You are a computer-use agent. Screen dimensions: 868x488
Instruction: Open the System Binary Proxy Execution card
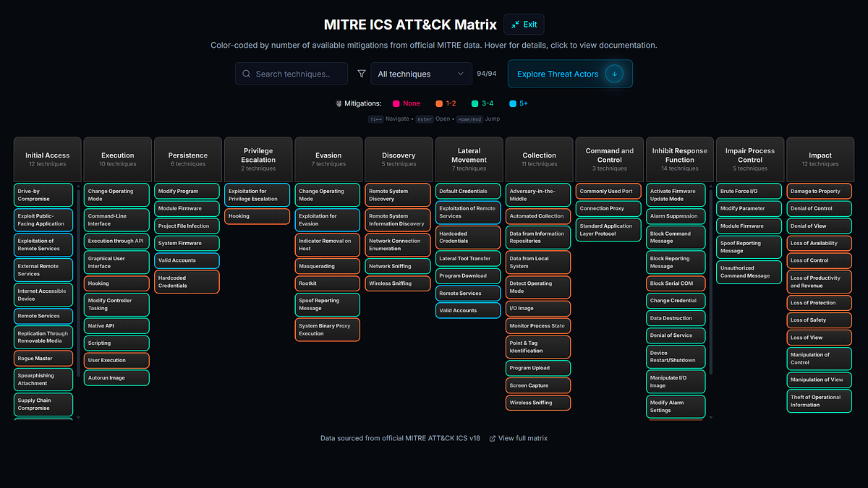point(328,330)
